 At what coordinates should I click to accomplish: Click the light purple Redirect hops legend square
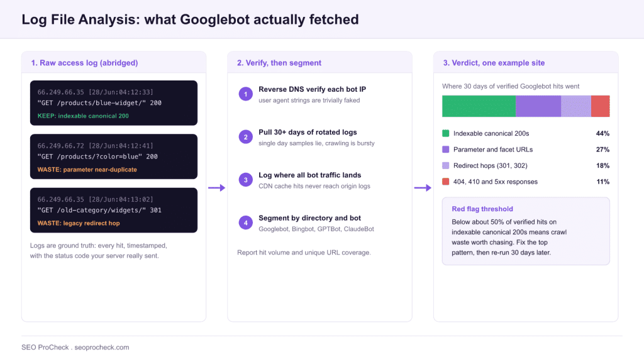[x=446, y=165]
